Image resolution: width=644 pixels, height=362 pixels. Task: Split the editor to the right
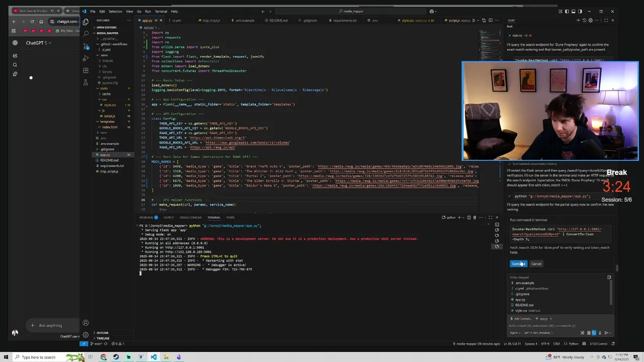pyautogui.click(x=491, y=21)
